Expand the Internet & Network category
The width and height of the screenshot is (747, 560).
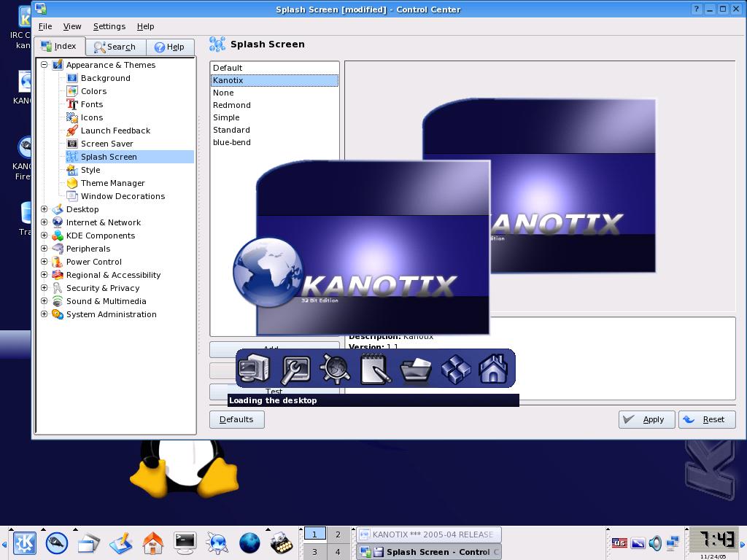(44, 222)
